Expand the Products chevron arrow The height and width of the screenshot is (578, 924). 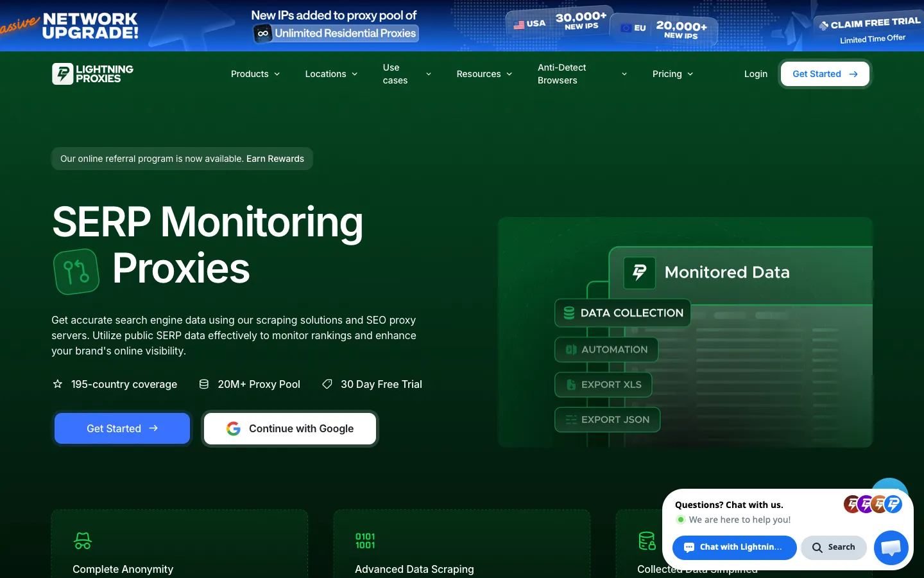click(x=277, y=74)
